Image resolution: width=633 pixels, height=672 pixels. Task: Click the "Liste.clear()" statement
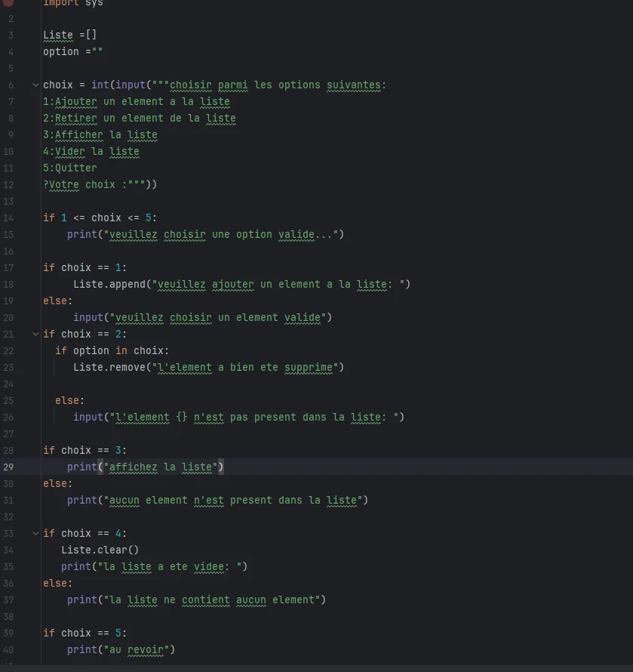point(100,550)
